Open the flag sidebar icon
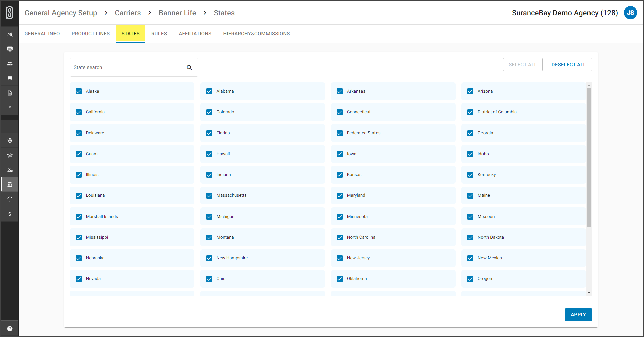The height and width of the screenshot is (337, 644). point(10,108)
